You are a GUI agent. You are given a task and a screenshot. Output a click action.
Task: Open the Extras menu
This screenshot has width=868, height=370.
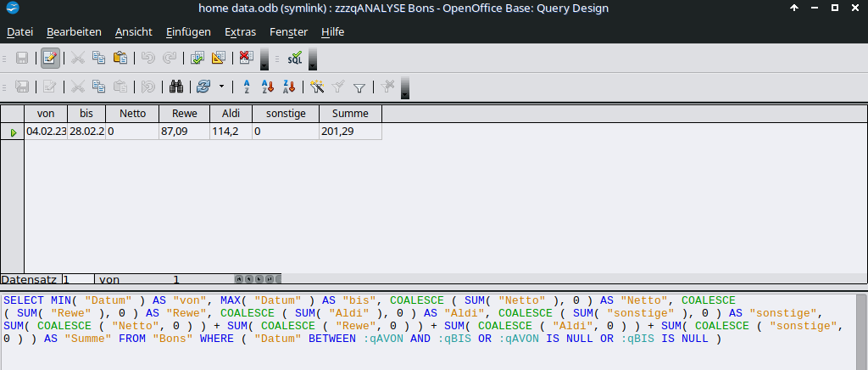point(240,31)
